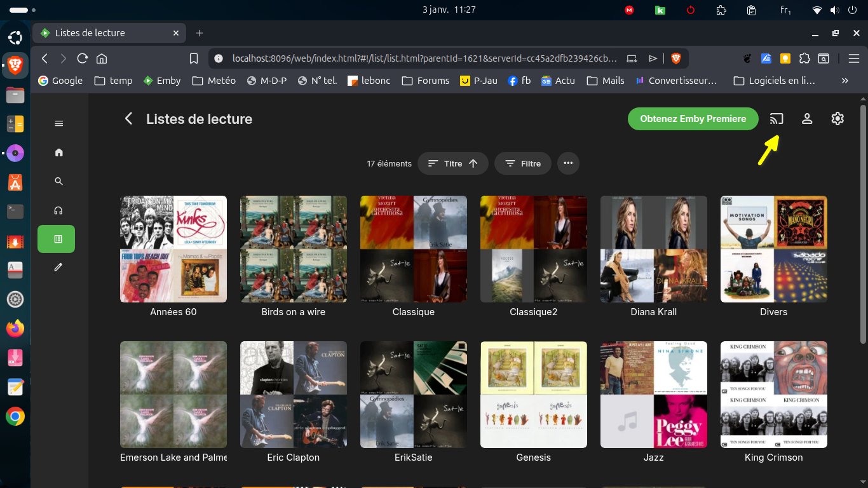This screenshot has height=488, width=868.
Task: Expand the three-dots more options menu
Action: click(568, 163)
